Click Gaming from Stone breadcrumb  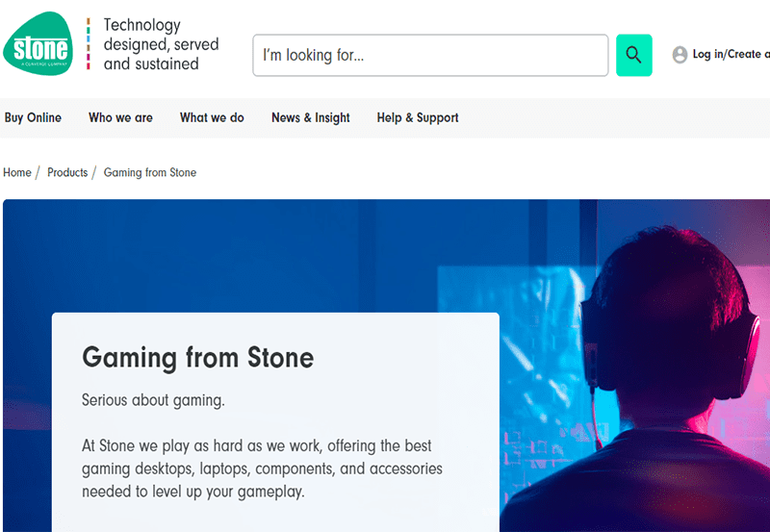150,173
